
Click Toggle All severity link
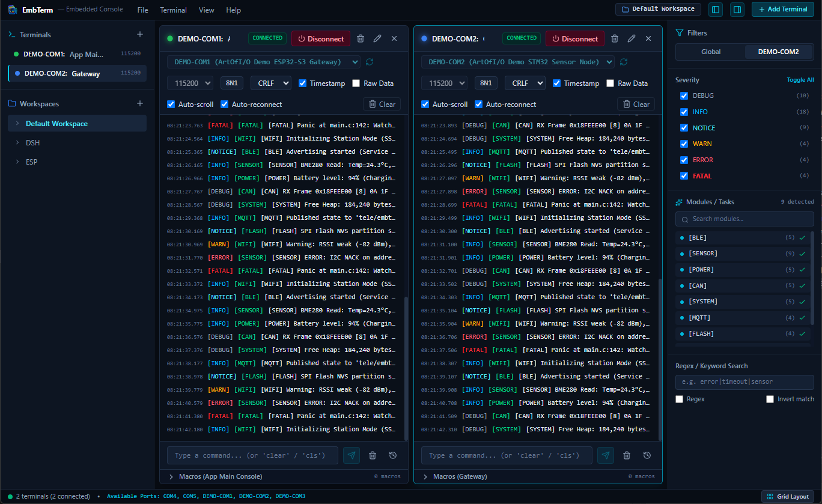pos(800,80)
